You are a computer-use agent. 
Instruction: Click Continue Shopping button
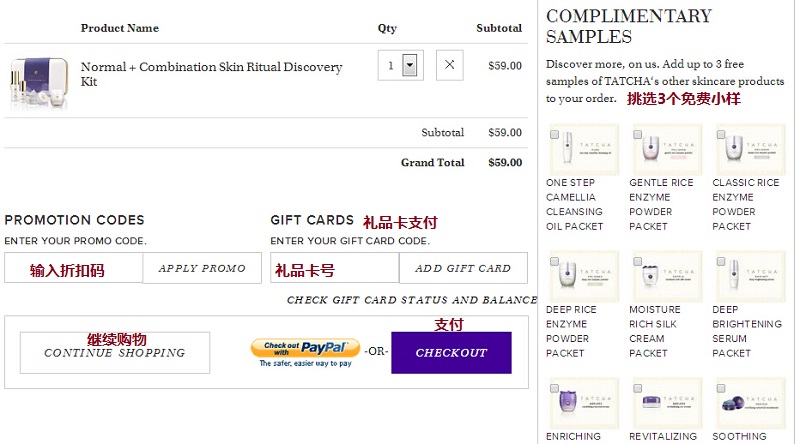(x=115, y=353)
